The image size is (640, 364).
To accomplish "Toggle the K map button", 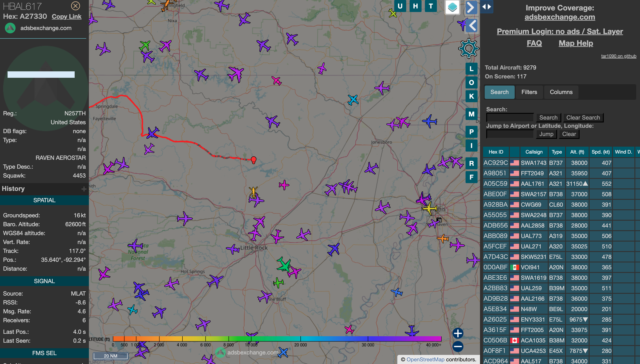I will (x=471, y=96).
